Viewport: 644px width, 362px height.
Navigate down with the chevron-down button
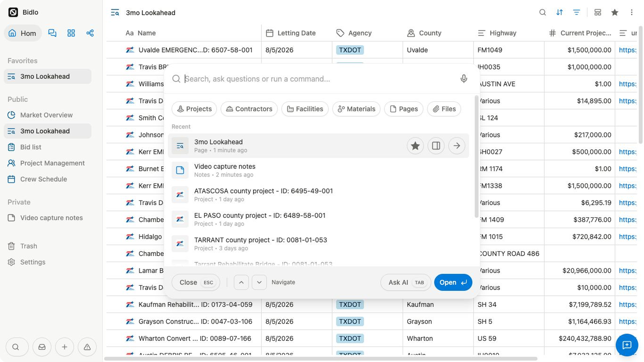click(x=259, y=282)
